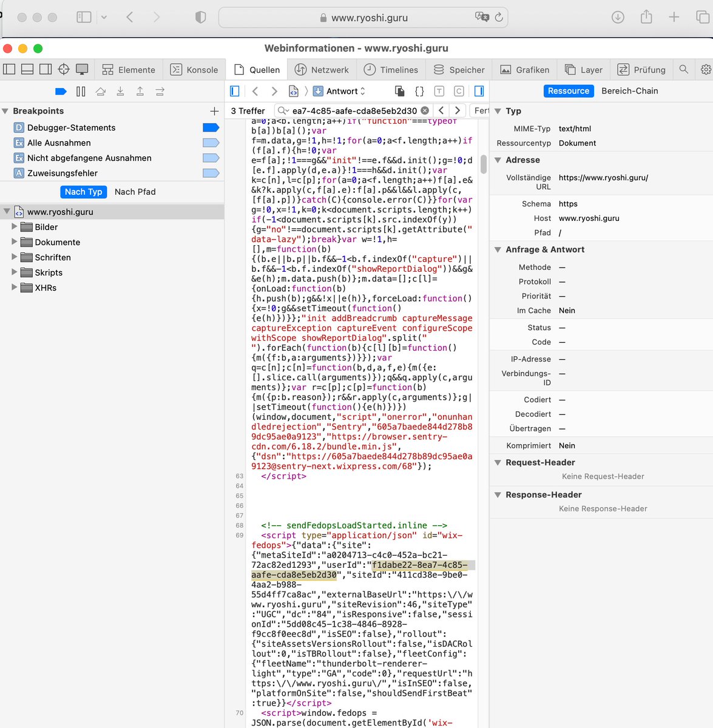This screenshot has height=728, width=713.
Task: Jump to next search match
Action: 458,110
